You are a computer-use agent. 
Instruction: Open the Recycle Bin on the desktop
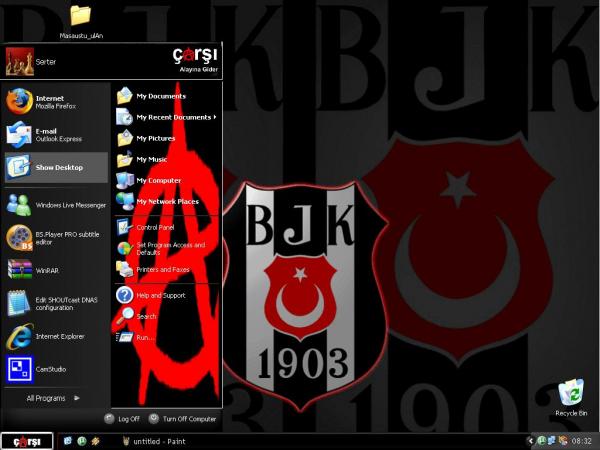571,392
